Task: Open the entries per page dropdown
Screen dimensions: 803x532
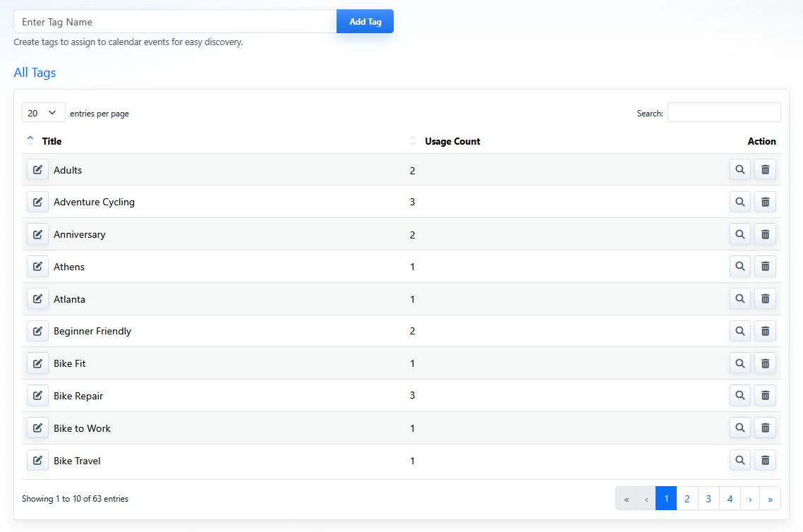Action: click(x=43, y=113)
